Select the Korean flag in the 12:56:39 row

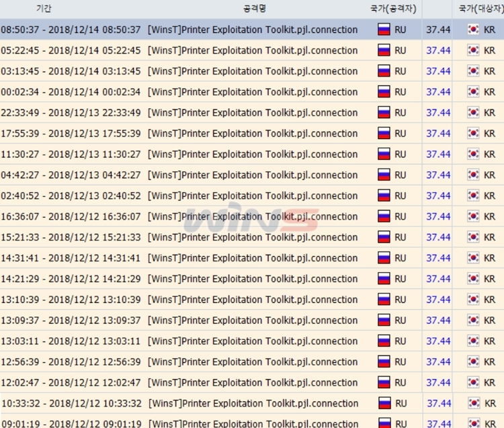point(473,361)
